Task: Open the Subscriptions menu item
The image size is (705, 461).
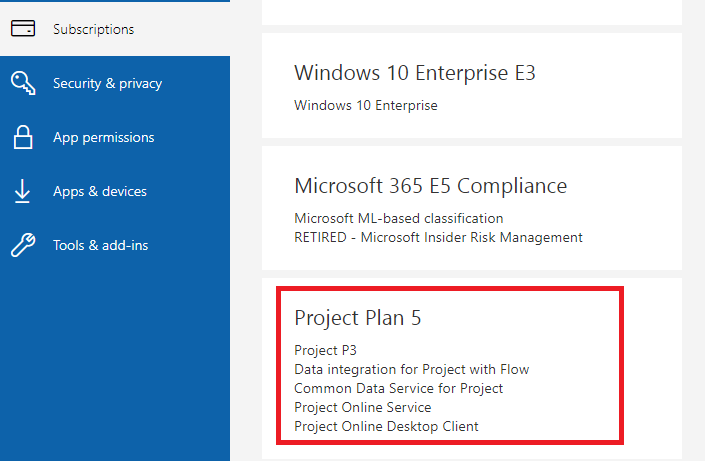Action: 115,29
